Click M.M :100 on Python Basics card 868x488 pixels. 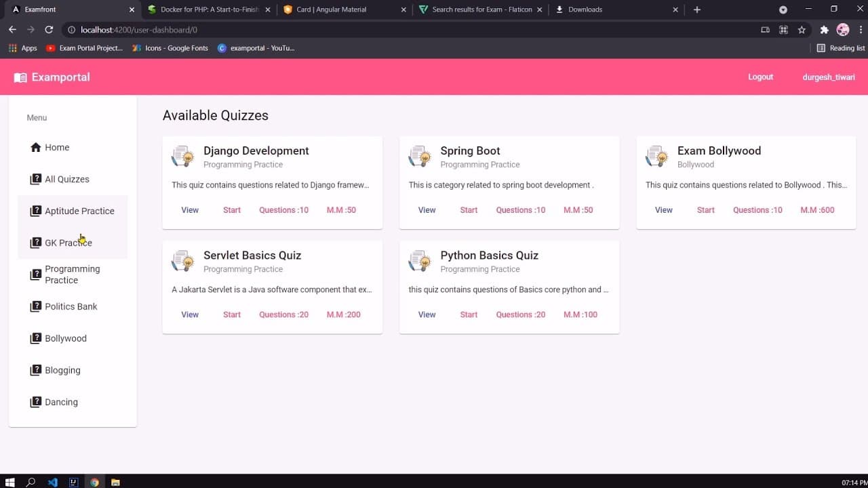click(x=580, y=314)
